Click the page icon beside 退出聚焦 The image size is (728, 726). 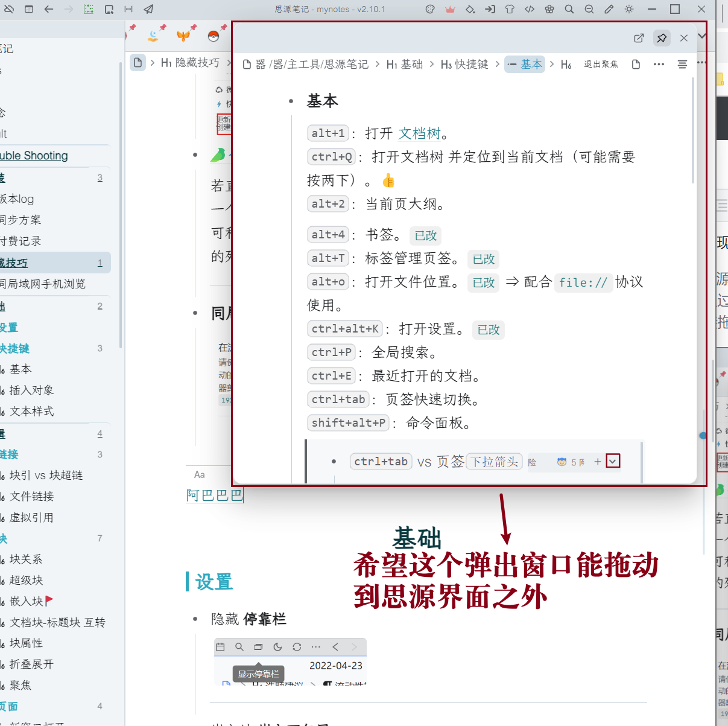click(x=636, y=64)
